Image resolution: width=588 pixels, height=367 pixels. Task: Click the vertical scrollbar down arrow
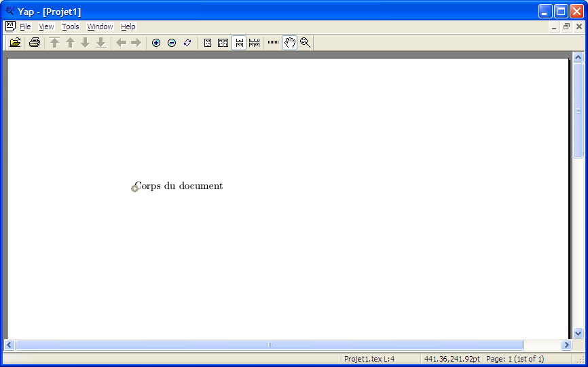578,333
